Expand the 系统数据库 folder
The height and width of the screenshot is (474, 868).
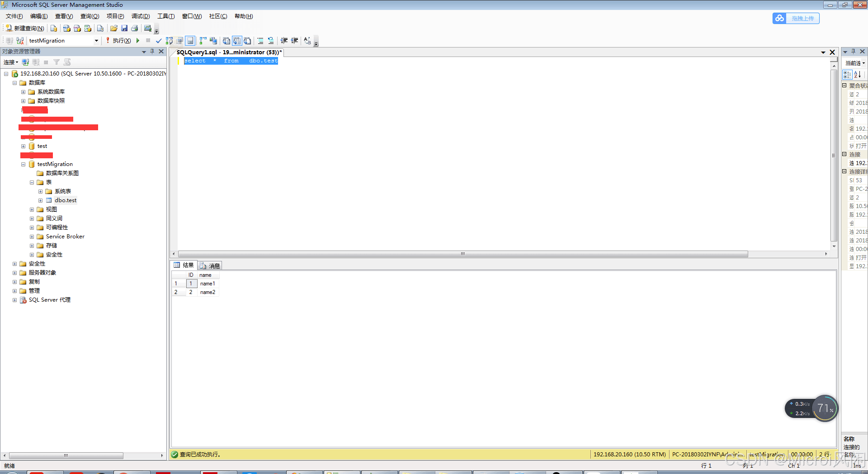coord(23,92)
